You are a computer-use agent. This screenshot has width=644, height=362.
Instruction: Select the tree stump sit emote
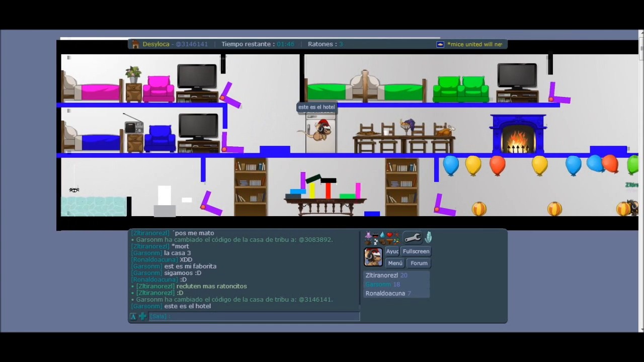[389, 242]
